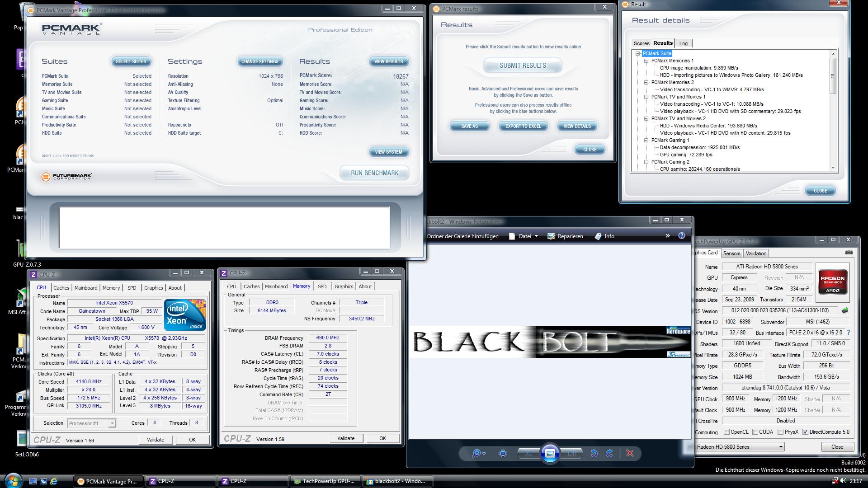Image resolution: width=868 pixels, height=488 pixels.
Task: Collapse PCMark Suite tree root node
Action: click(638, 53)
